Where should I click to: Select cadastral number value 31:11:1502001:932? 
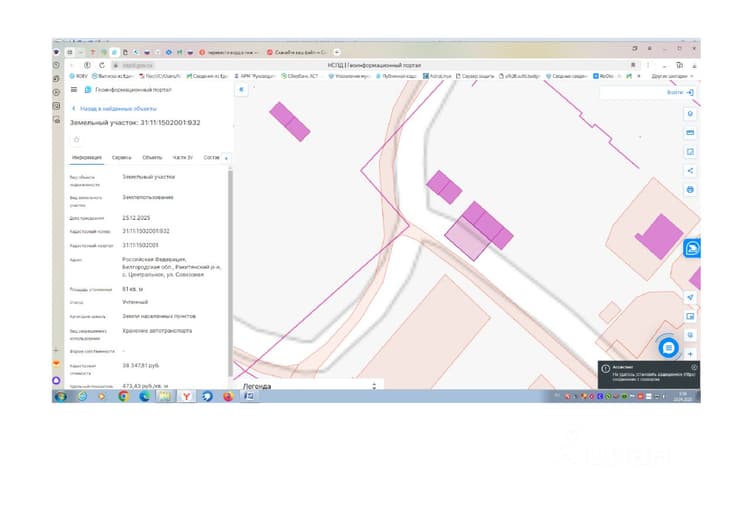[x=146, y=231]
